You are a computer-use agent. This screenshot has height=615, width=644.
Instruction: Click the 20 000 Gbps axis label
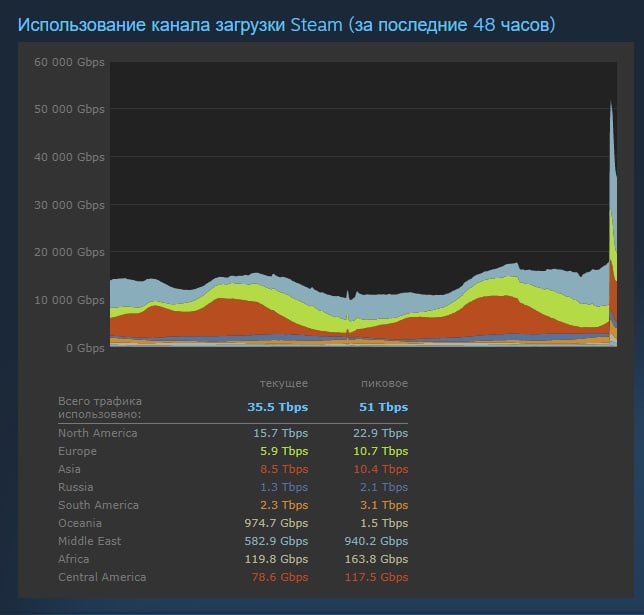69,252
